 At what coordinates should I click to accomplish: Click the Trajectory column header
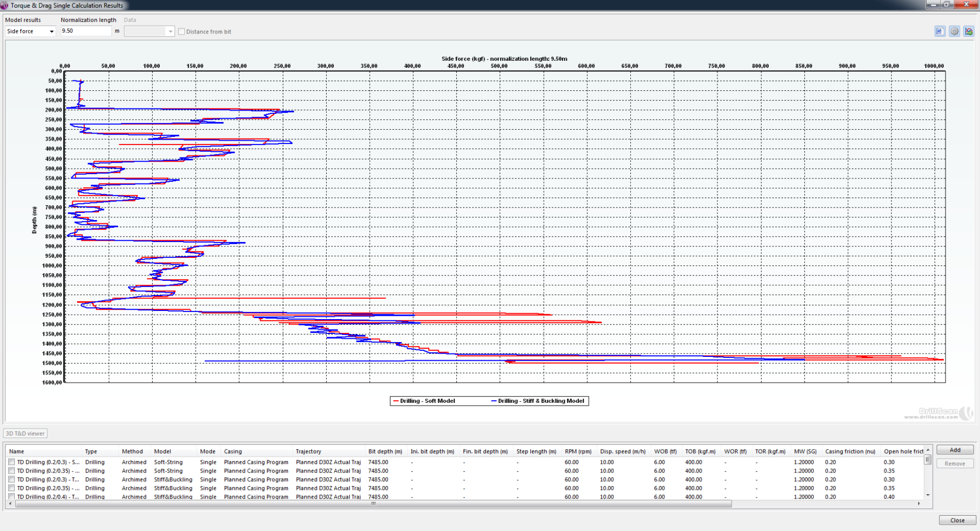pyautogui.click(x=308, y=452)
